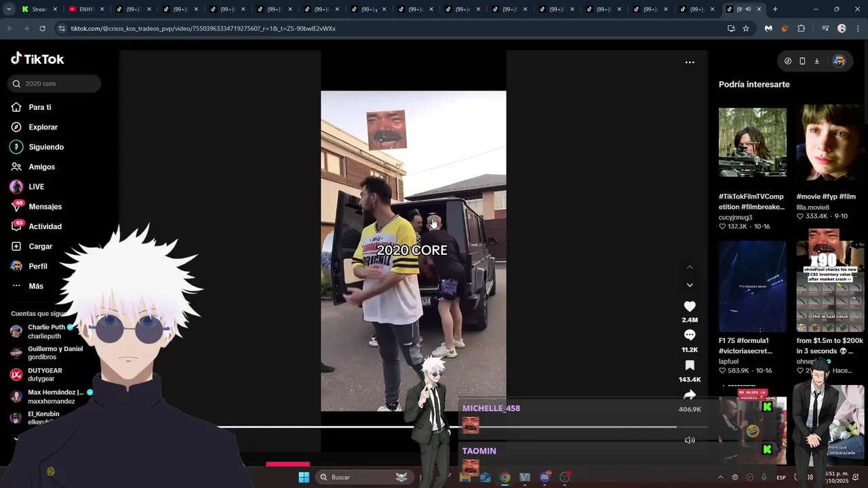The height and width of the screenshot is (488, 868).
Task: Open lllla.movie8 creator link
Action: 812,207
